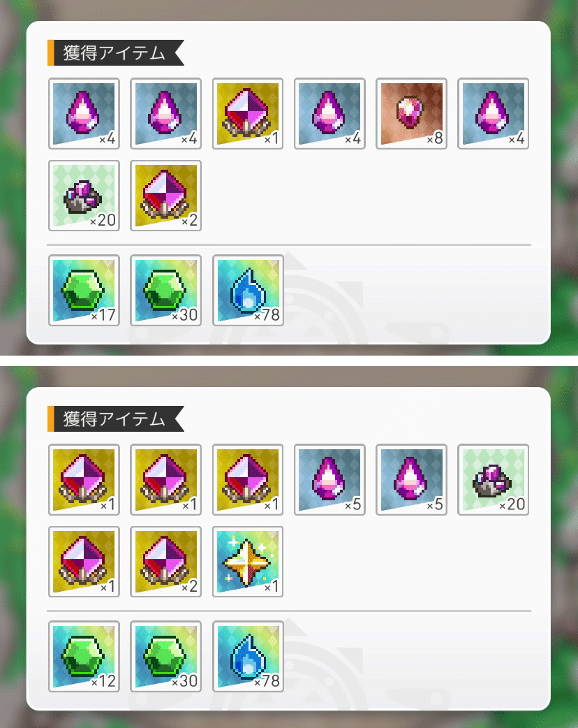Select the green hexagon gem ×17 item
578x728 pixels.
(84, 290)
